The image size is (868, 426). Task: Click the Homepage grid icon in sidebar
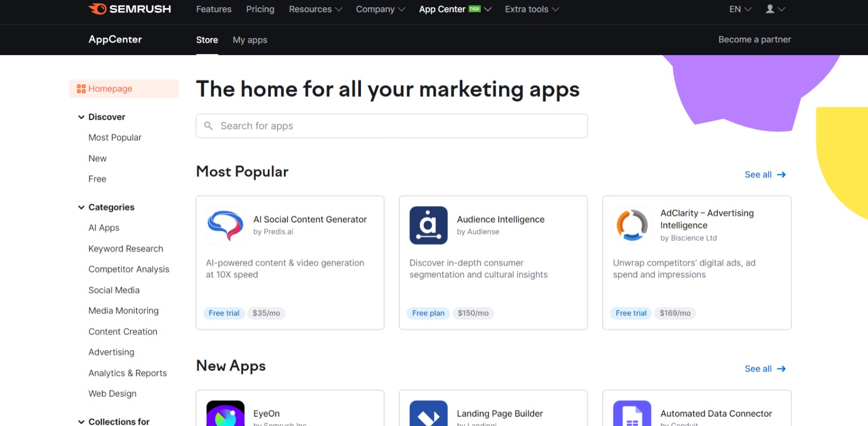tap(81, 88)
